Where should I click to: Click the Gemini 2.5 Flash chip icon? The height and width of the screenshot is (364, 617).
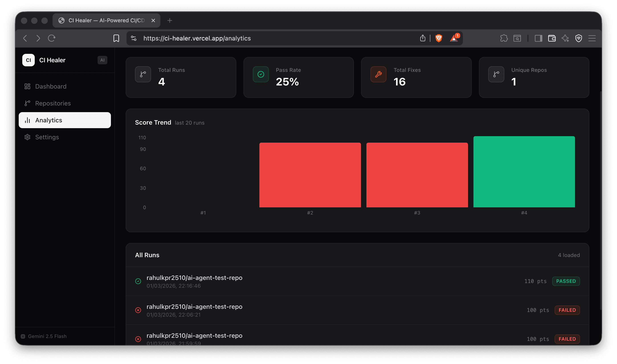pos(23,336)
